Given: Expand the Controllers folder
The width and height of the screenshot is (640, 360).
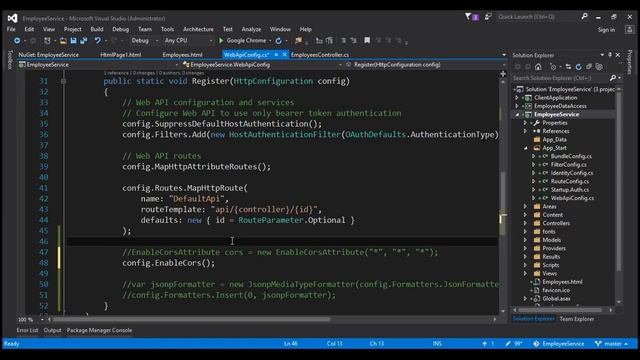Looking at the screenshot, I should pos(526,223).
